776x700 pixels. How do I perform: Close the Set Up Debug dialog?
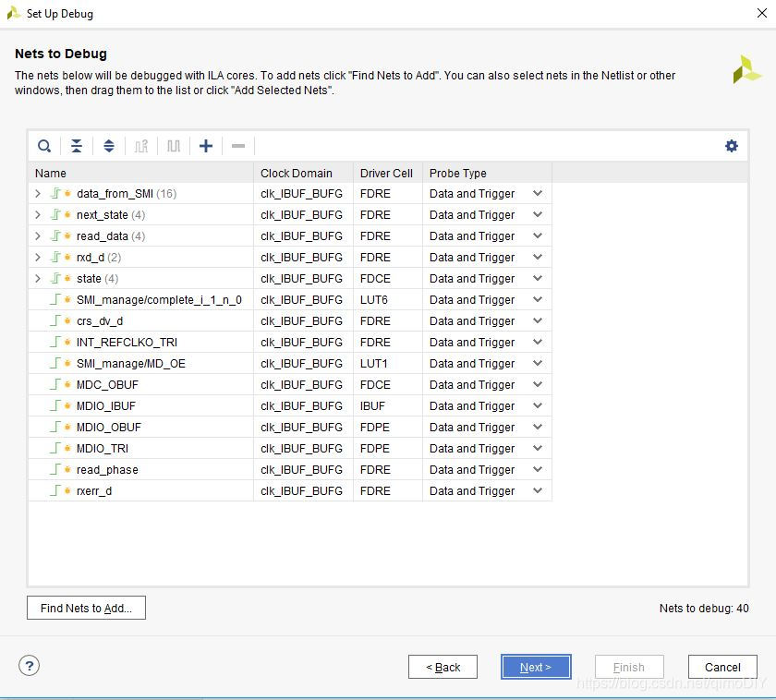762,13
